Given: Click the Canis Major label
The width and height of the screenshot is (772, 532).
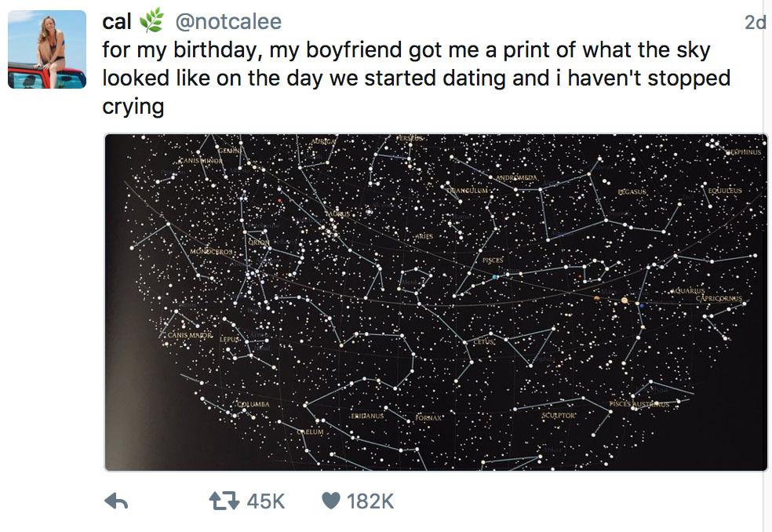Looking at the screenshot, I should click(190, 336).
